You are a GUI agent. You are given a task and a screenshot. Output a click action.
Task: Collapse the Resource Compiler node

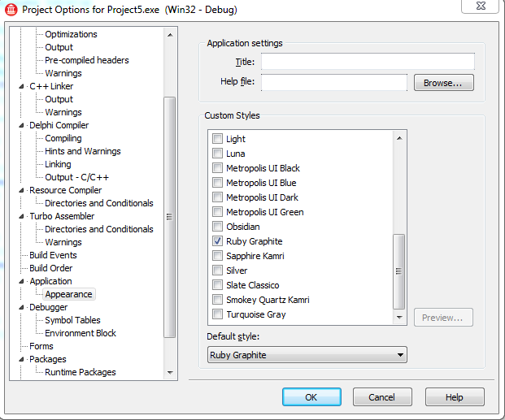coord(21,190)
